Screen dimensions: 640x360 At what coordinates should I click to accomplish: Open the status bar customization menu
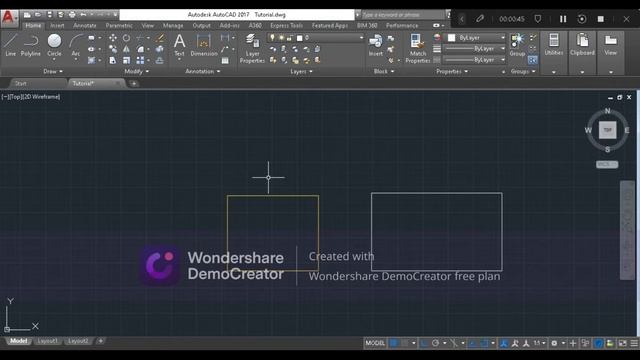pos(634,343)
